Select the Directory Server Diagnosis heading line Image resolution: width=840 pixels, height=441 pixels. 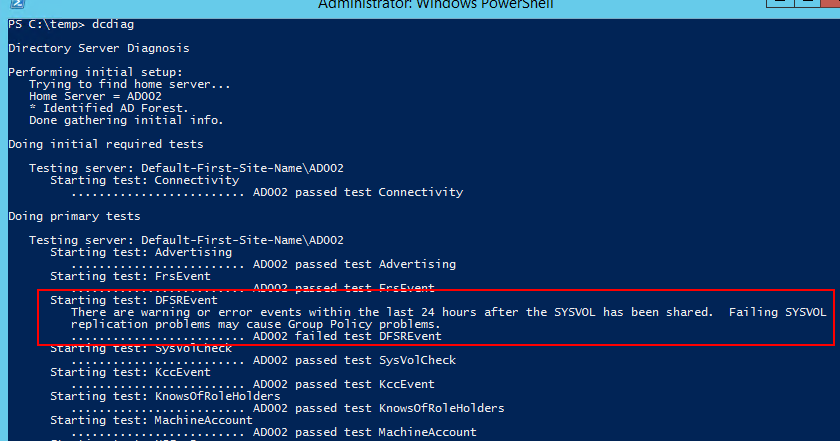[x=99, y=48]
